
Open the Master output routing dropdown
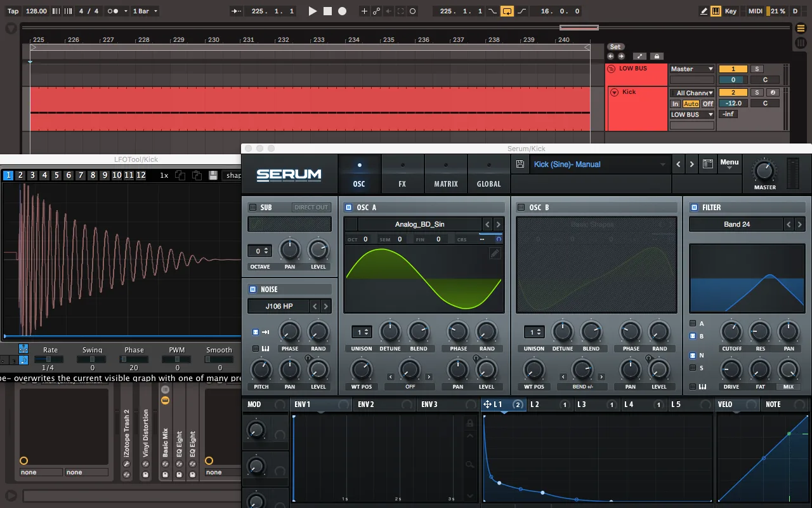[x=692, y=69]
